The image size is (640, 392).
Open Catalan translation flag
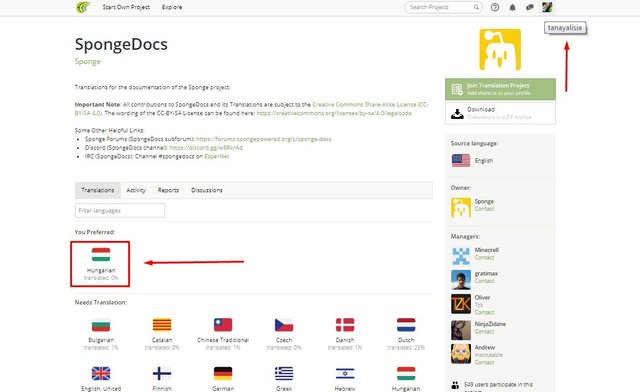[x=162, y=325]
